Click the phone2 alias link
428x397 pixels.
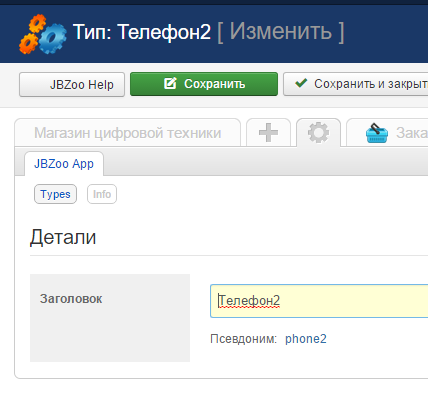[x=306, y=339]
